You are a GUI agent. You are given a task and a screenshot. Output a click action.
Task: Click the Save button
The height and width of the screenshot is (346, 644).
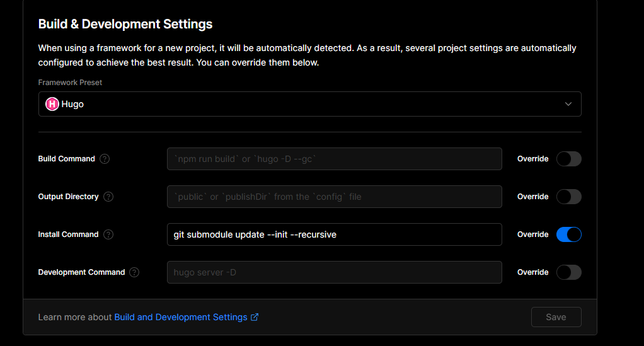point(556,317)
